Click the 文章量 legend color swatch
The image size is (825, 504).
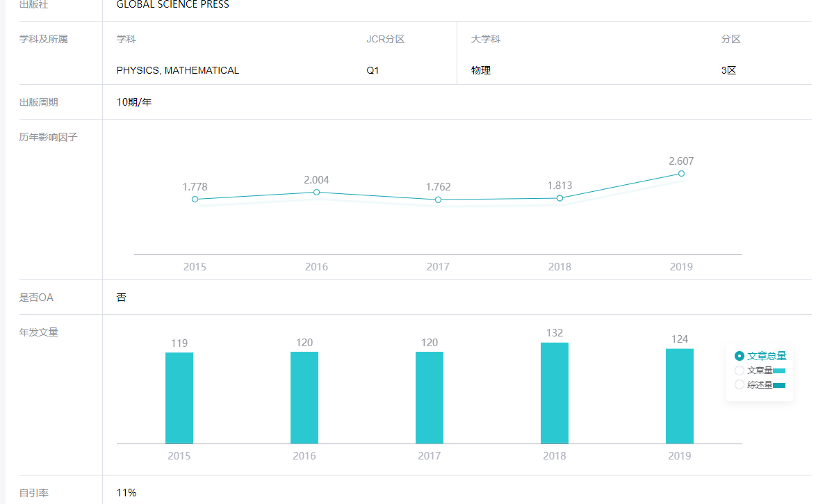click(x=779, y=371)
